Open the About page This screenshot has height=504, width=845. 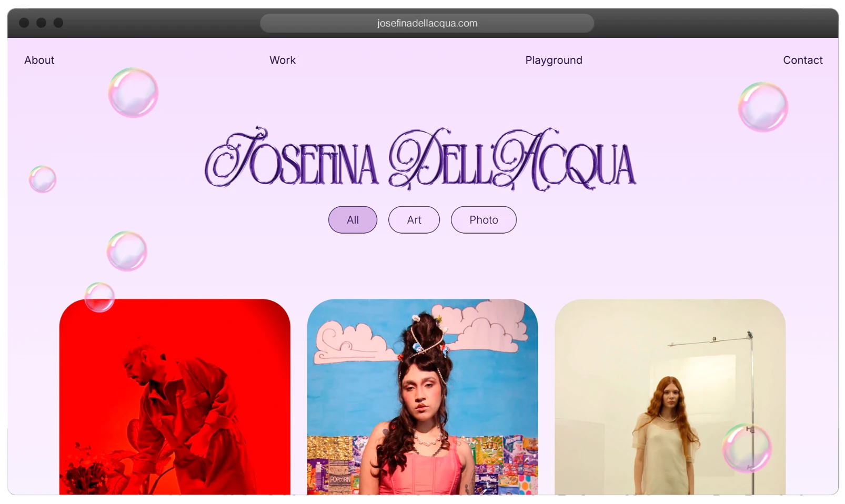point(39,60)
